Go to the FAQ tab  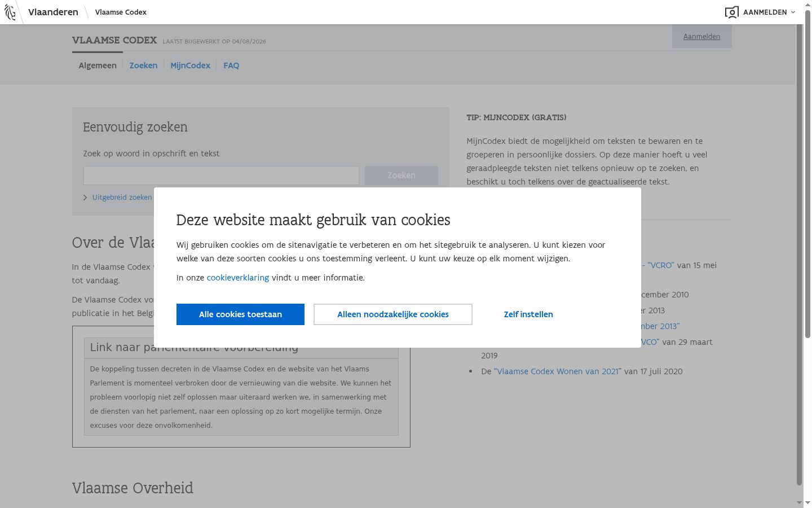click(x=231, y=65)
